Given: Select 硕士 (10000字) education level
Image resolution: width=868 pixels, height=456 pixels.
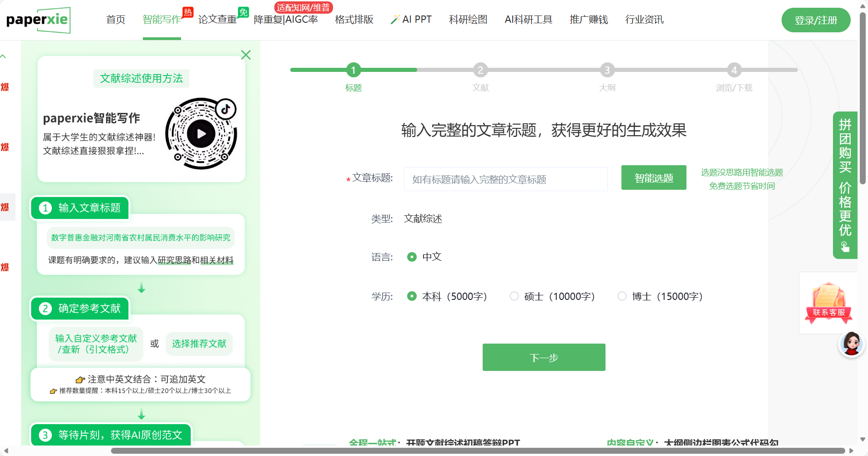Looking at the screenshot, I should 514,296.
